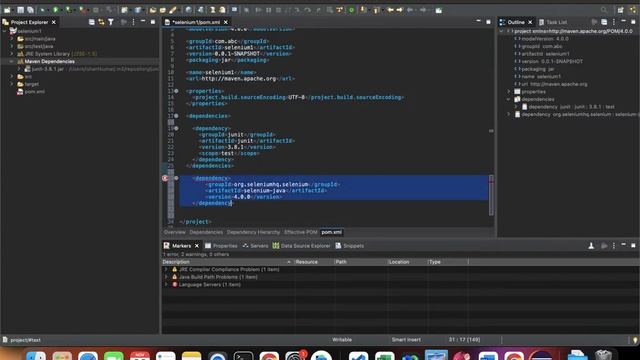
Task: Open the Markers view three-dots menu
Action: (x=613, y=246)
